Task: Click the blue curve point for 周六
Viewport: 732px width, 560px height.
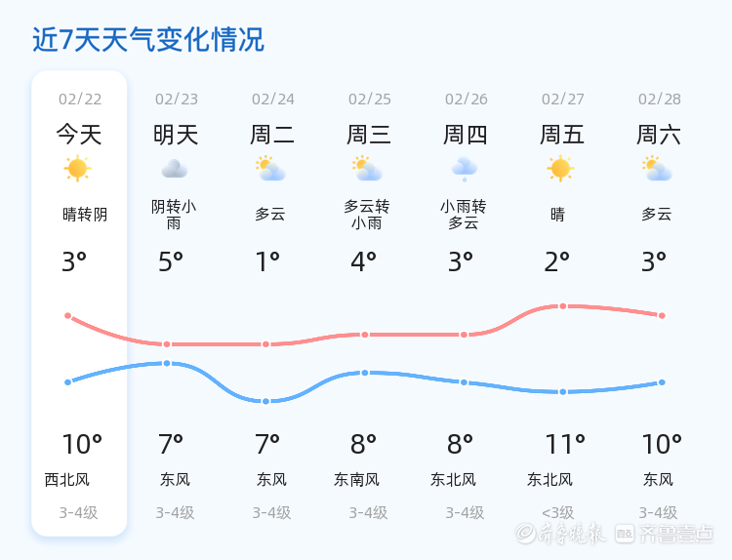Action: (x=662, y=382)
